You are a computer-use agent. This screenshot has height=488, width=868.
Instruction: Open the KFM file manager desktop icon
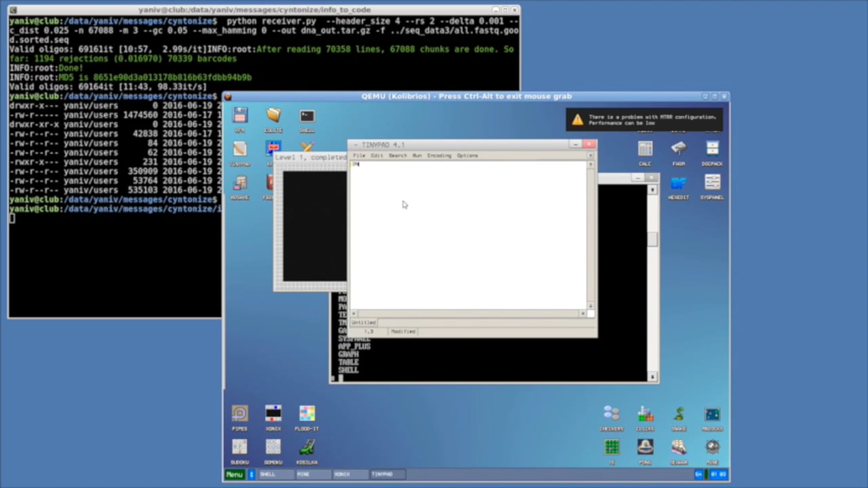click(239, 115)
